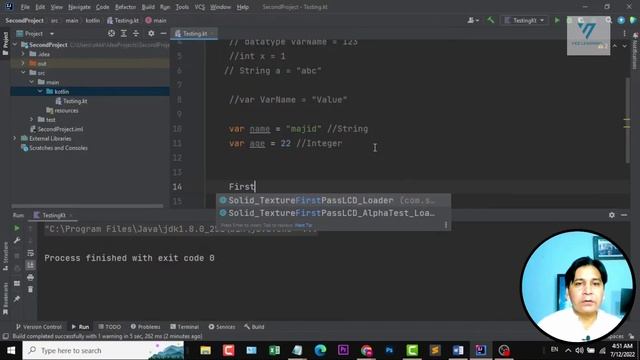Choose Solid_TextureFirstPassLCD_AlphaTest_Loa… suggestion
Image resolution: width=640 pixels, height=360 pixels.
point(333,213)
